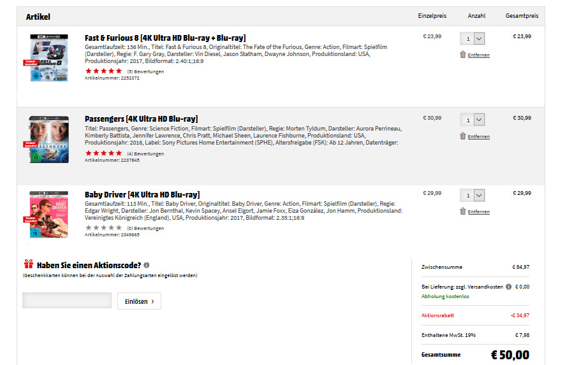Open quantity dropdown for Baby Driver
588x365 pixels.
pyautogui.click(x=473, y=195)
